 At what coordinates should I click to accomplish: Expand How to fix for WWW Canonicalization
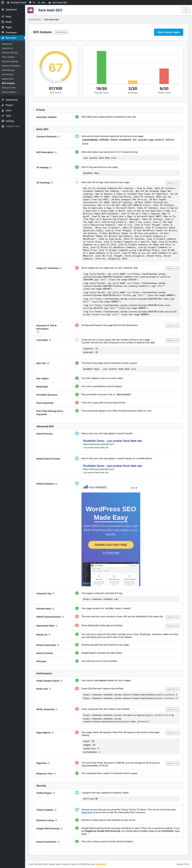tap(173, 617)
